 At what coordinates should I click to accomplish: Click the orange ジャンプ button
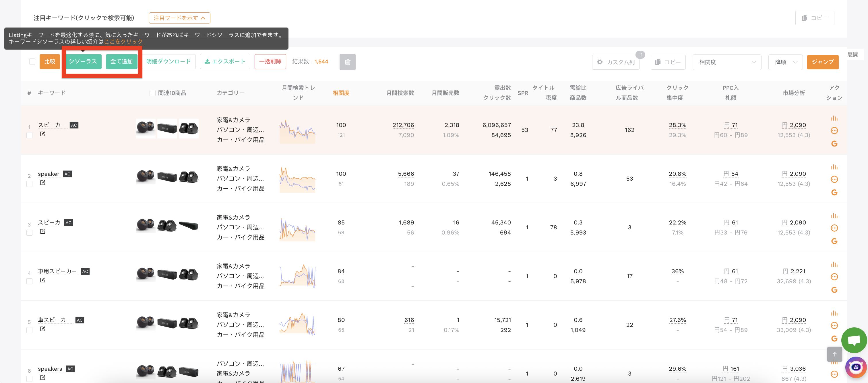coord(823,62)
